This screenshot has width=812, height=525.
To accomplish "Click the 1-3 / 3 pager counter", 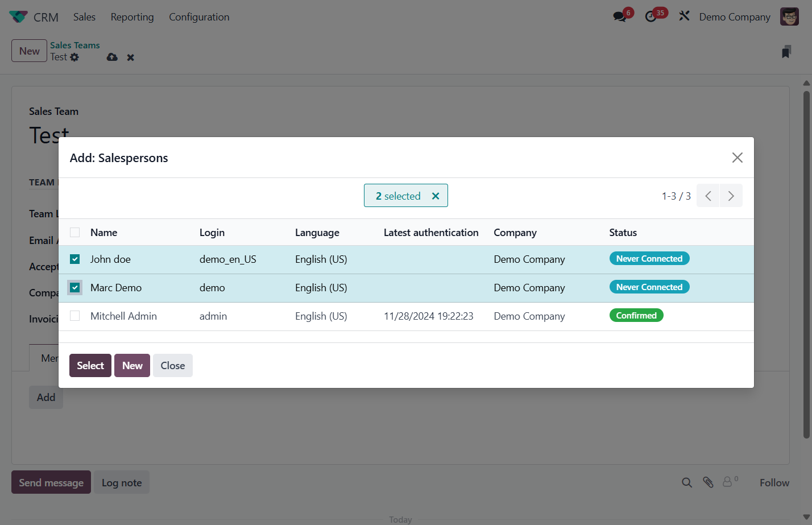I will (x=676, y=196).
